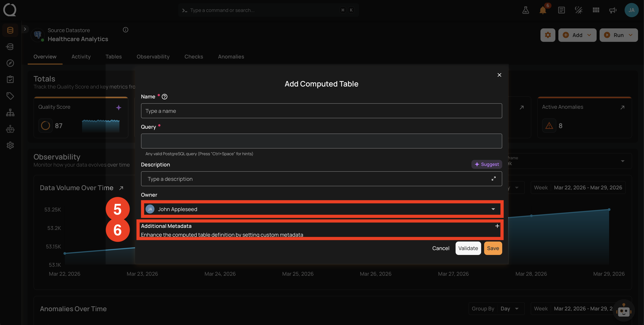
Task: Open the Settings gear in the sidebar
Action: click(10, 145)
